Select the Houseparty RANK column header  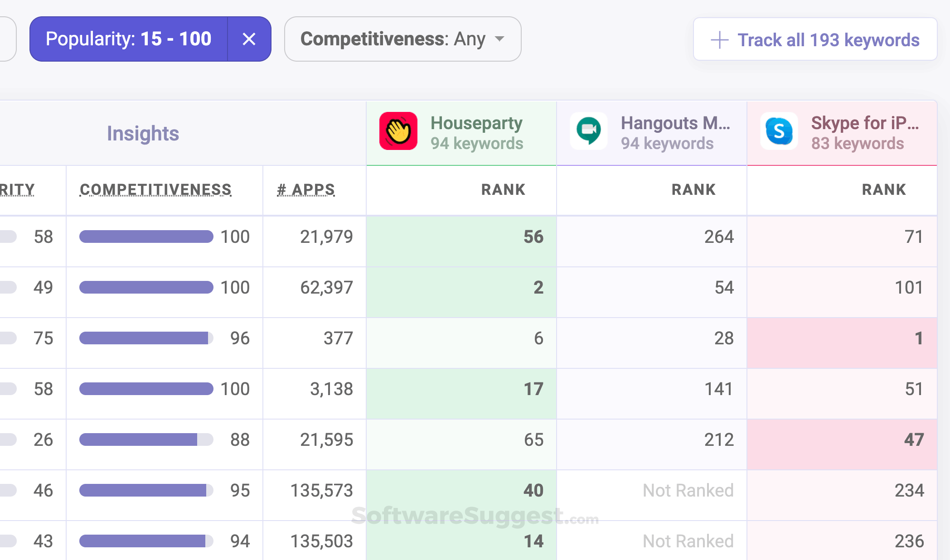503,190
